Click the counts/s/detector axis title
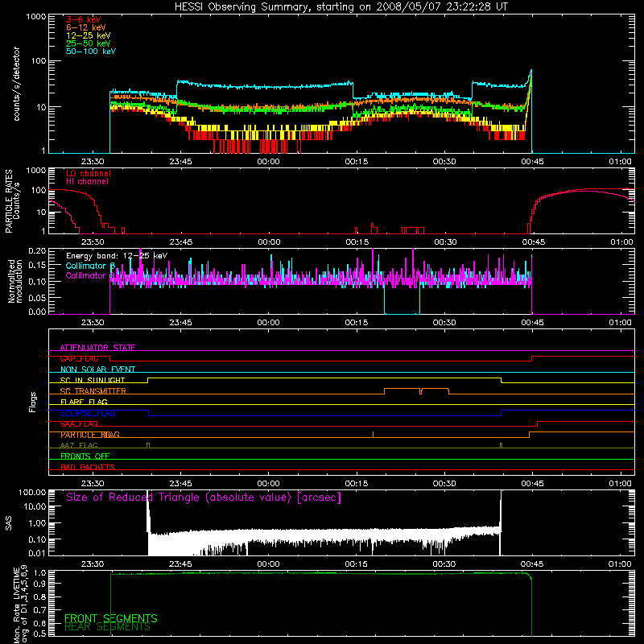644x644 pixels. [16, 84]
